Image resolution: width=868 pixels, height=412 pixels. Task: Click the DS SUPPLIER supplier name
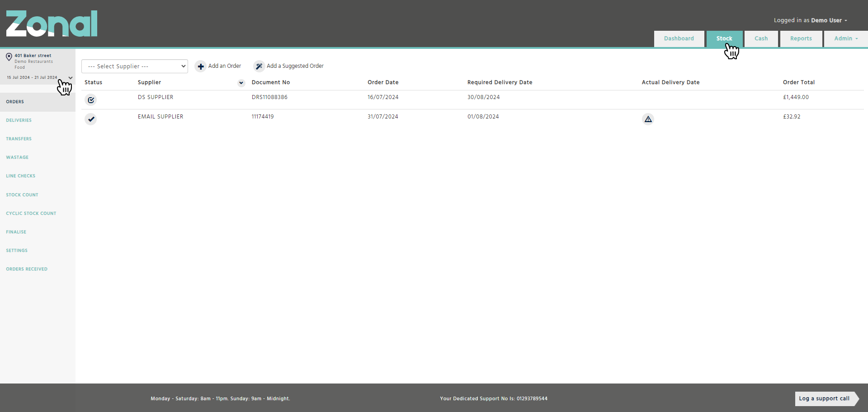(x=156, y=97)
